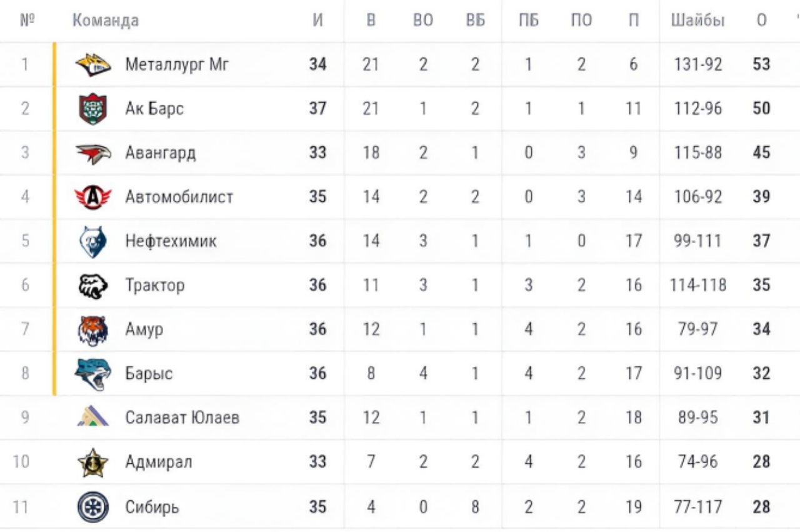The width and height of the screenshot is (800, 532).
Task: Click the Адмирал star logo
Action: (93, 463)
